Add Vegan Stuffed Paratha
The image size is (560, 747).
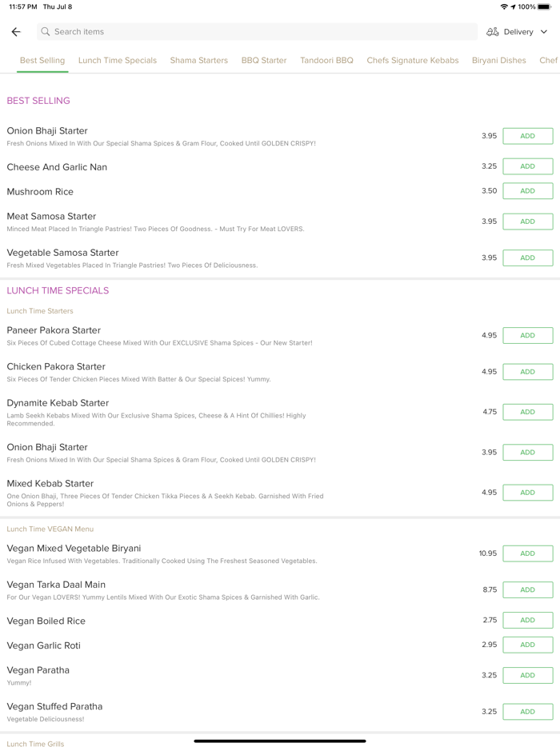point(527,712)
